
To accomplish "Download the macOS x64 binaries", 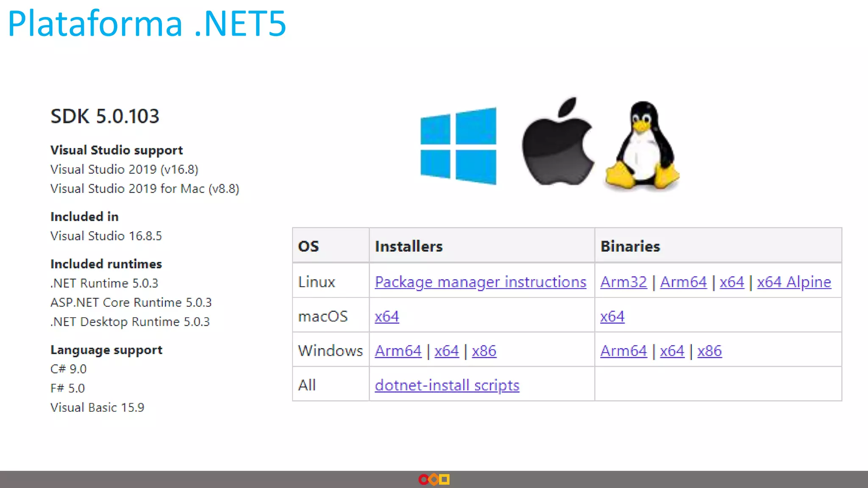I will [x=612, y=316].
